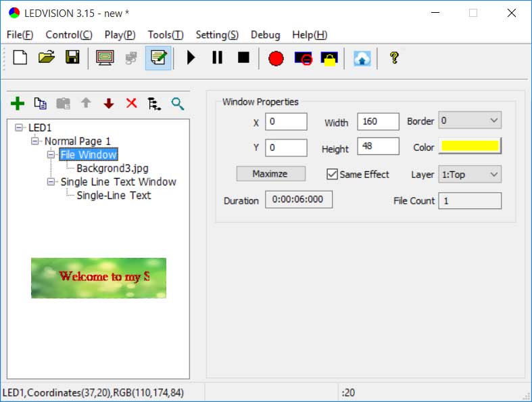The width and height of the screenshot is (532, 402).
Task: Click the red record circle icon
Action: click(275, 59)
